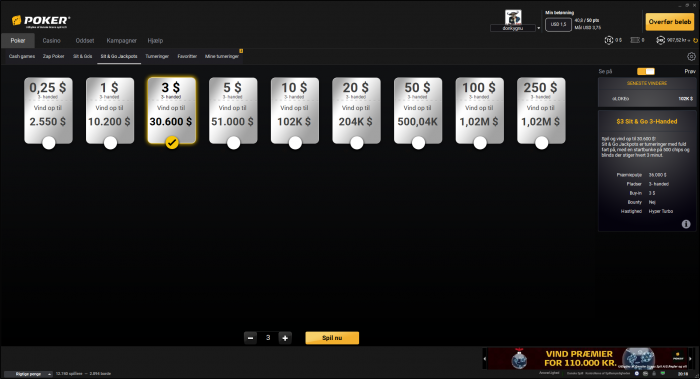Expand the kr balance dropdown arrow
Screen dimensions: 700x379
(689, 41)
